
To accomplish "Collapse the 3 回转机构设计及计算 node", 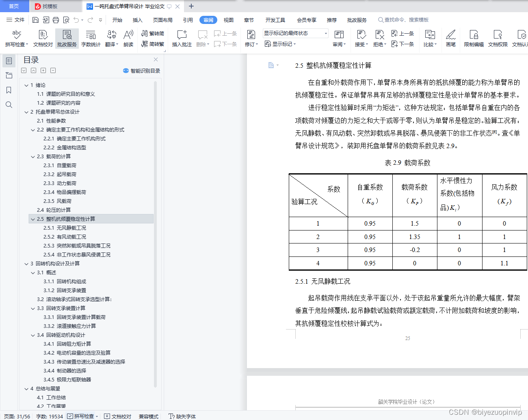I will [26, 264].
